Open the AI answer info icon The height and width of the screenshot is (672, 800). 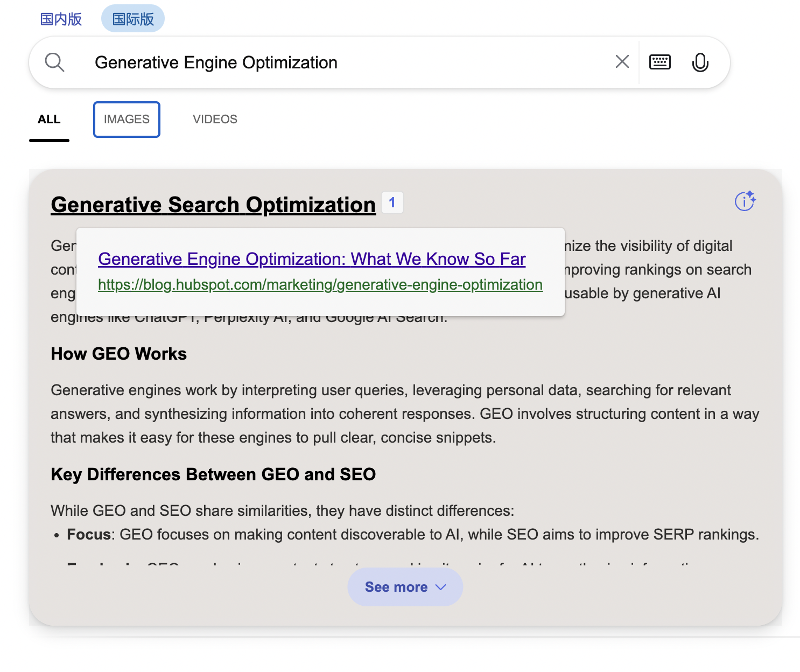point(745,201)
